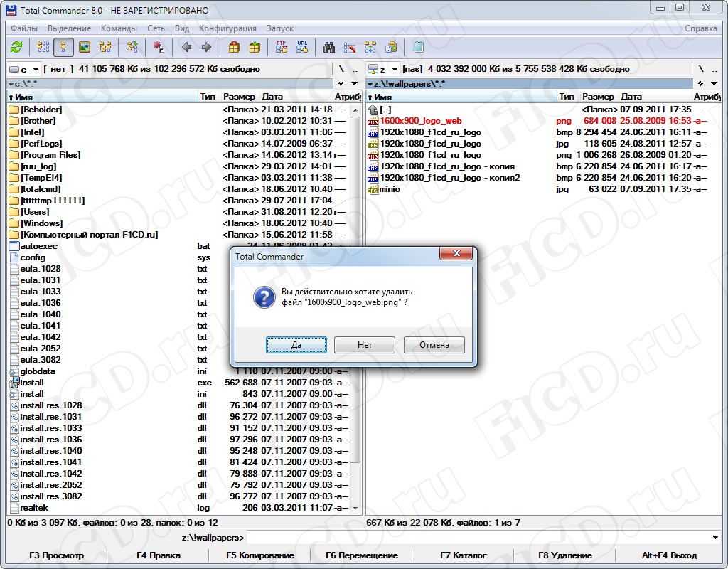Screen dimensions: 728x569
Task: Click the swap panels icon in toolbar
Action: click(132, 47)
